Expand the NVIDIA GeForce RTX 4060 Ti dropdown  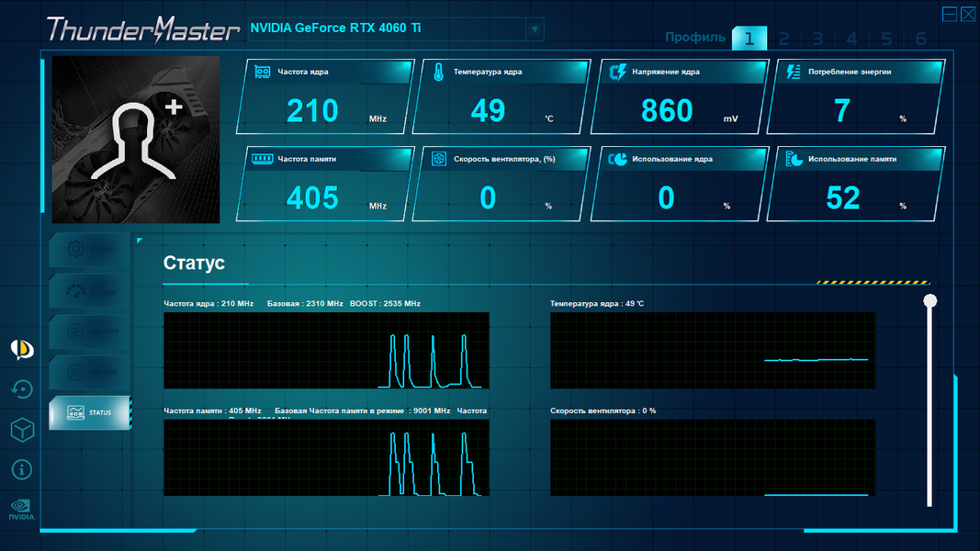[535, 28]
